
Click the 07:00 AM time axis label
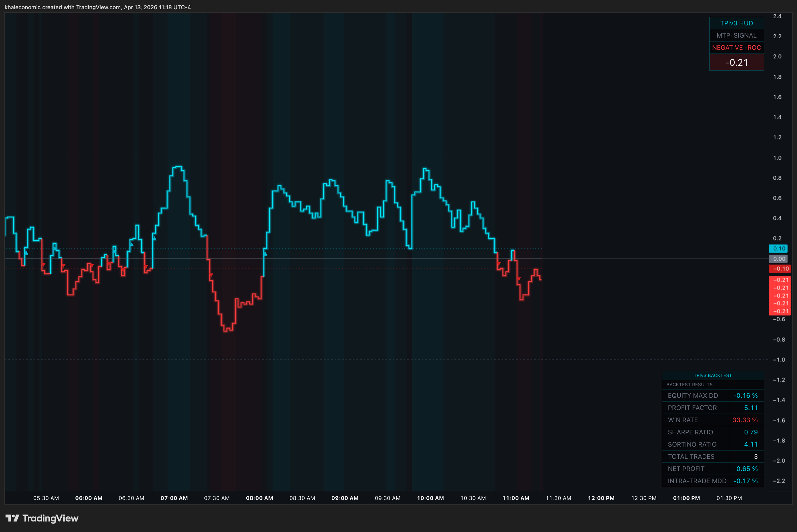(174, 498)
